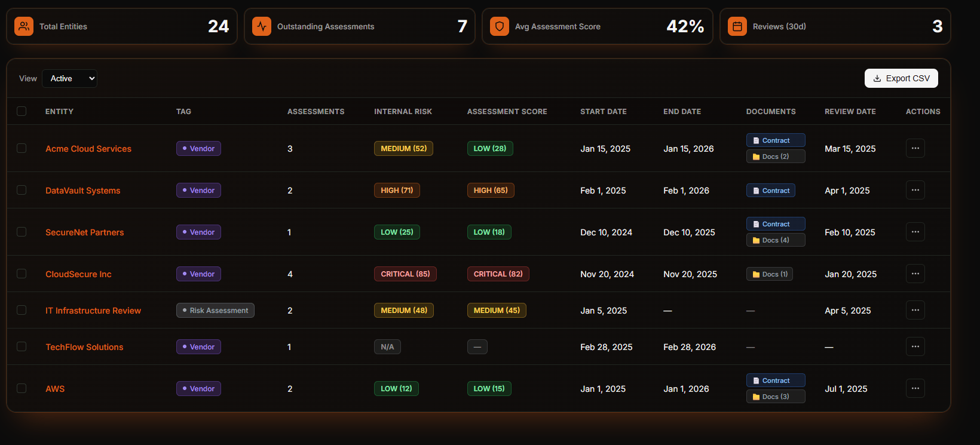
Task: Click the ASSESSMENT SCORE column header
Action: pyautogui.click(x=507, y=112)
